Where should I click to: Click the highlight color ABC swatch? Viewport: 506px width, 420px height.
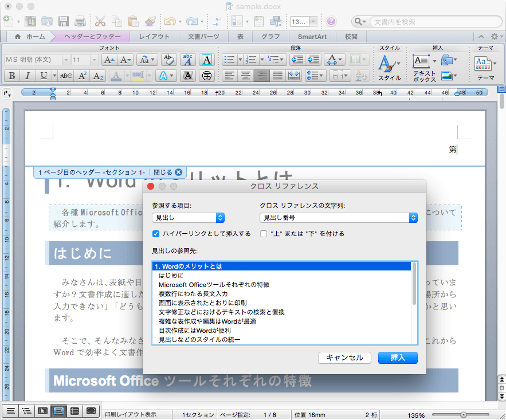[x=138, y=76]
